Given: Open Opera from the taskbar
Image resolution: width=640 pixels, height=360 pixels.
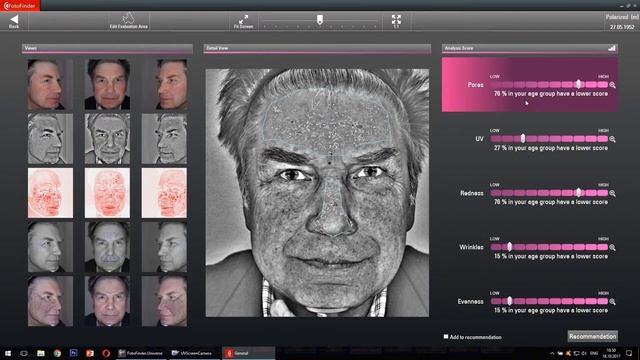Looking at the screenshot, I should (106, 353).
